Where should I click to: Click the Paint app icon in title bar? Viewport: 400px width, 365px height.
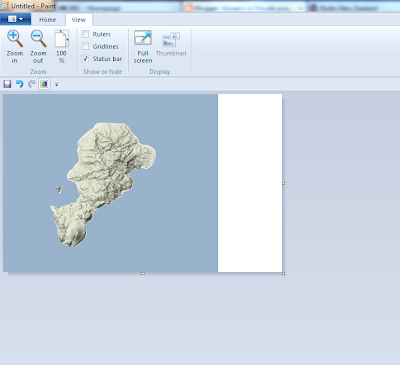tap(4, 6)
